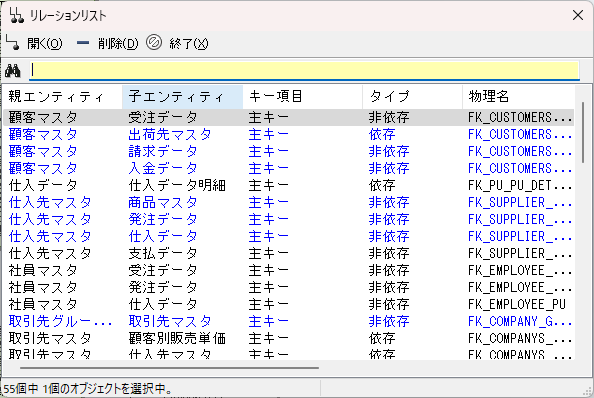Sort by タイプ column header
The image size is (594, 398).
pyautogui.click(x=412, y=97)
